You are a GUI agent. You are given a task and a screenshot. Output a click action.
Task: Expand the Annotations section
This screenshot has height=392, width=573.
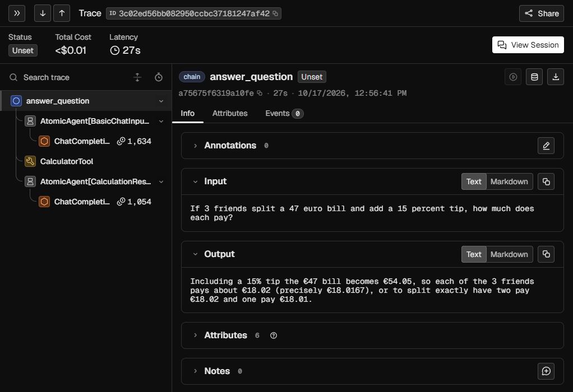[195, 146]
